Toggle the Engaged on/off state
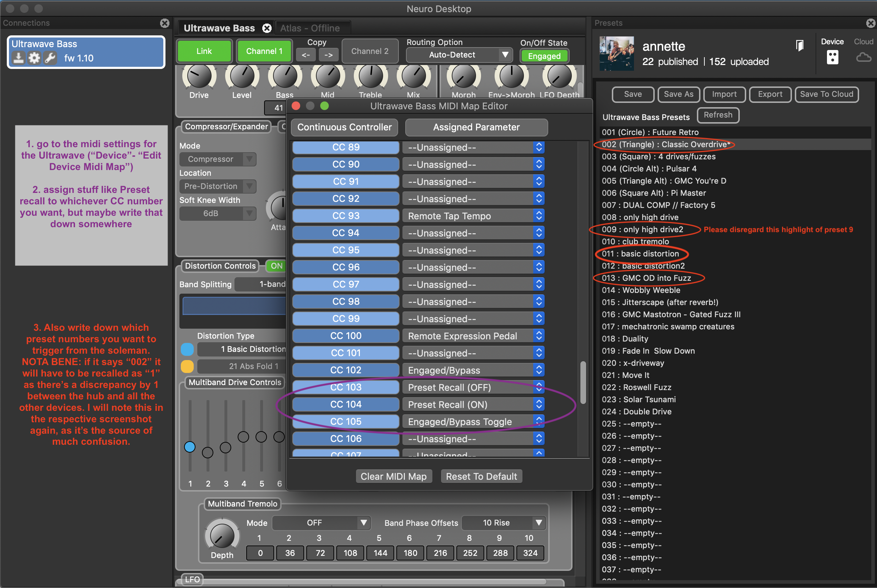877x588 pixels. click(544, 56)
